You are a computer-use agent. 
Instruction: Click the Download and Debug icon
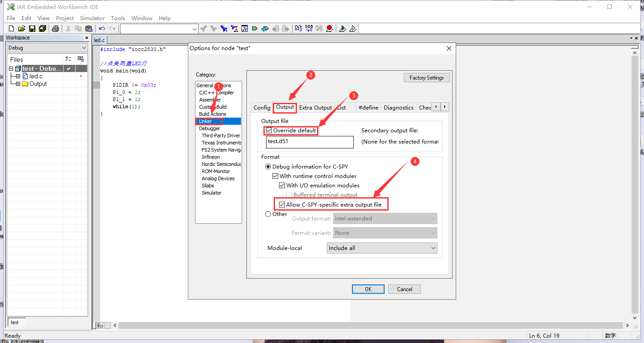tap(343, 29)
